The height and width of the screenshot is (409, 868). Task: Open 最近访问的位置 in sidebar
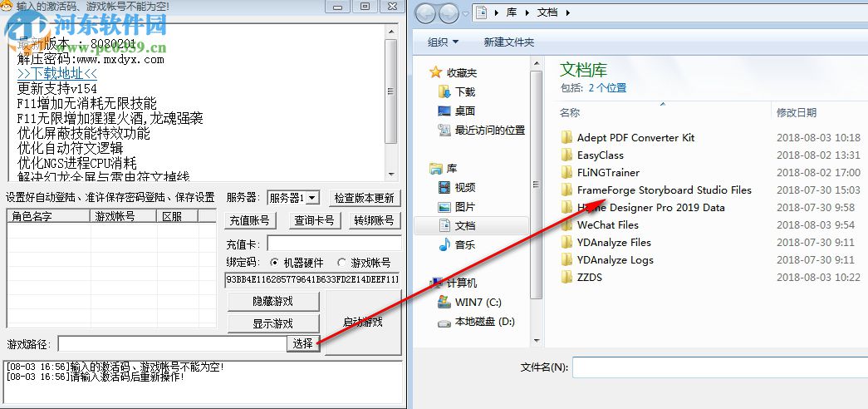click(489, 130)
